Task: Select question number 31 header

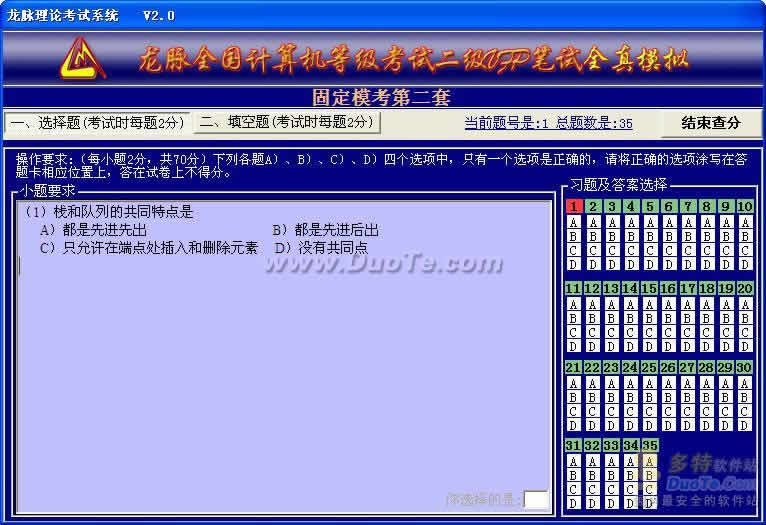Action: (574, 445)
